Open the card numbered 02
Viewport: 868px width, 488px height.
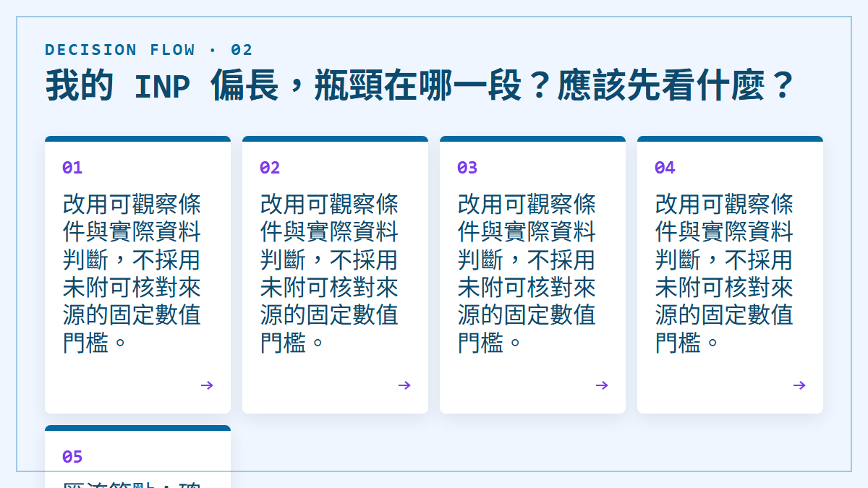point(335,275)
